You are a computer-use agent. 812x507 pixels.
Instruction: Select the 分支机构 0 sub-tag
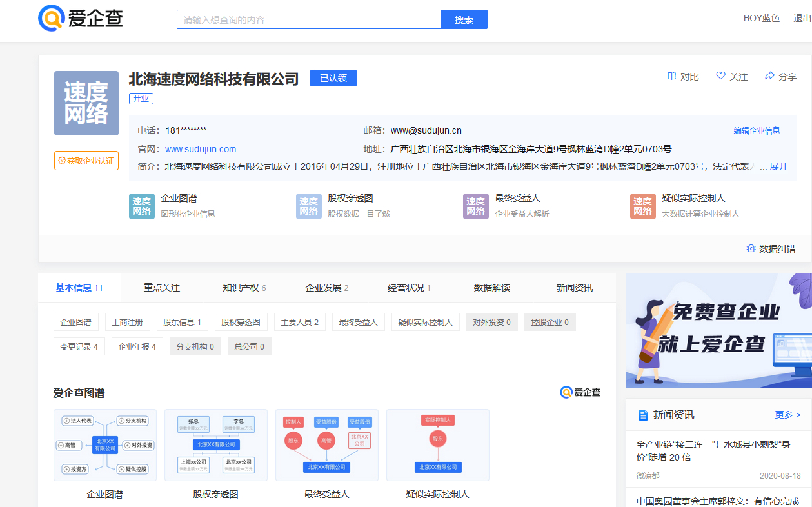tap(195, 346)
